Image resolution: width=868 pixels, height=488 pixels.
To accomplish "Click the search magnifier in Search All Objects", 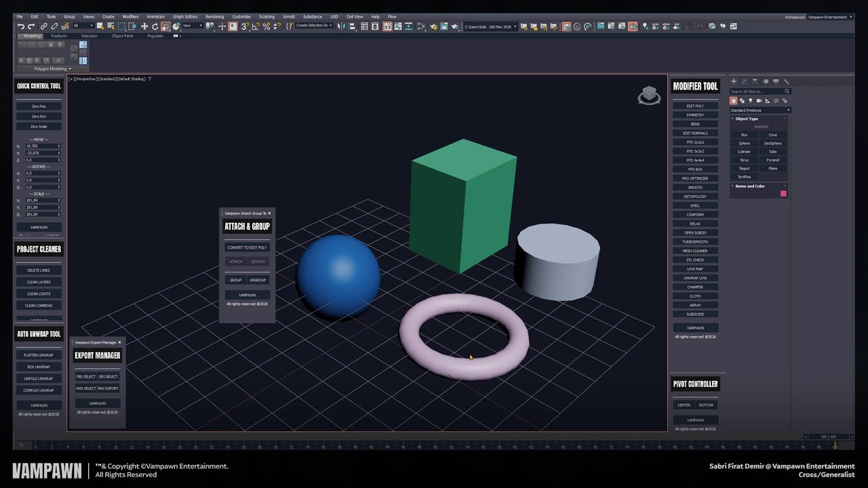I will 787,91.
